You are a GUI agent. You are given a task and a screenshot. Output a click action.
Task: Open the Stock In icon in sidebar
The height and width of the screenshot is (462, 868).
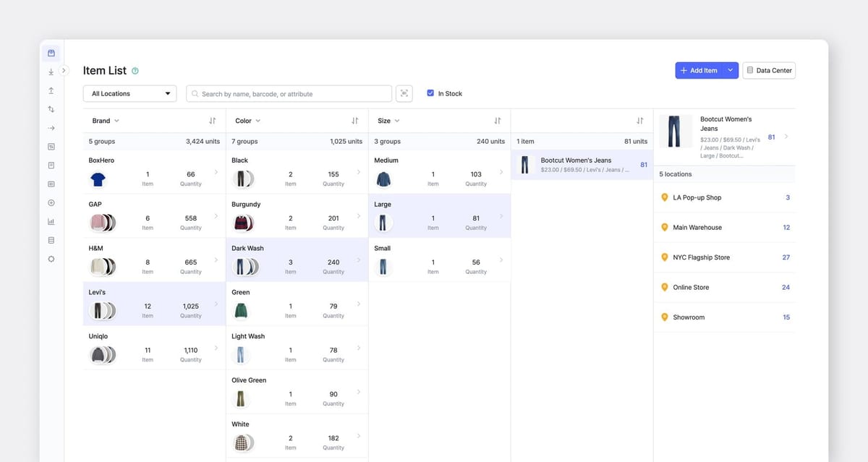coord(51,72)
